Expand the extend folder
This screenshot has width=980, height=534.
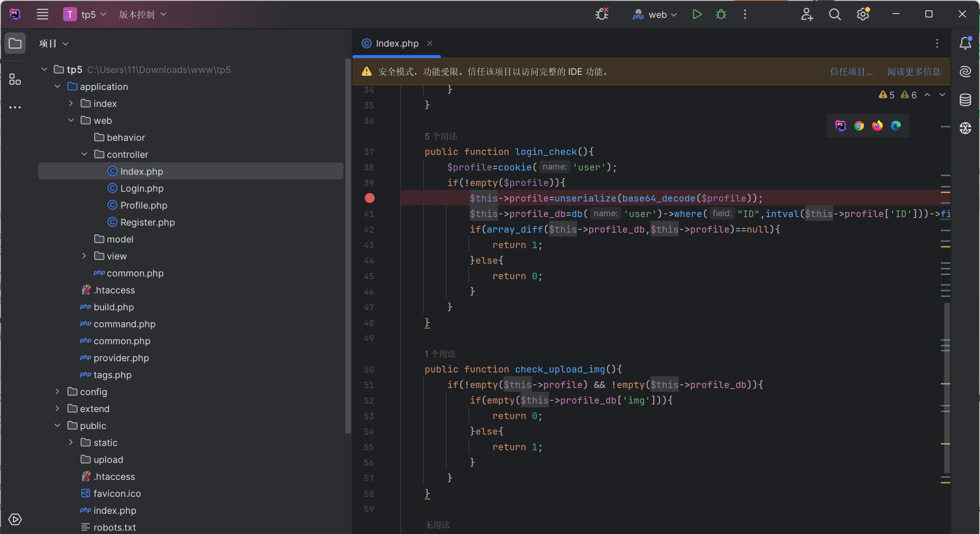point(57,409)
